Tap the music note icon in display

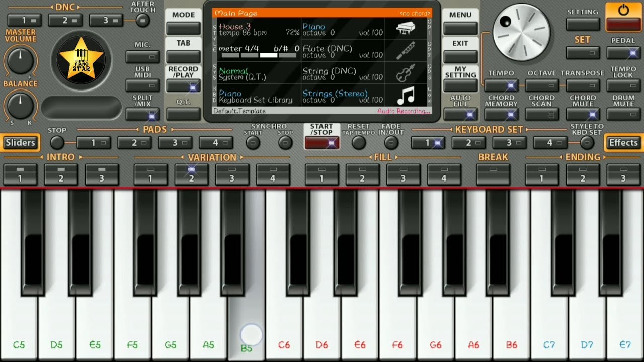tap(406, 95)
